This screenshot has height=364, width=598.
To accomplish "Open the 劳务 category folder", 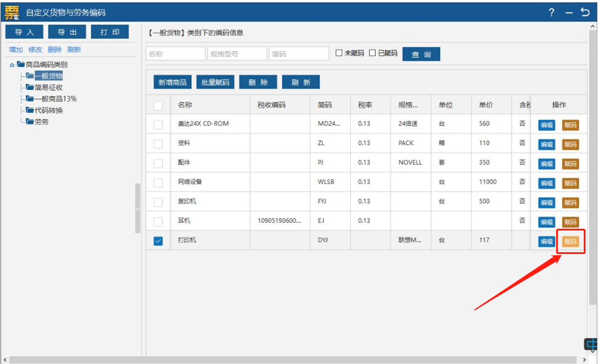I will click(x=41, y=122).
